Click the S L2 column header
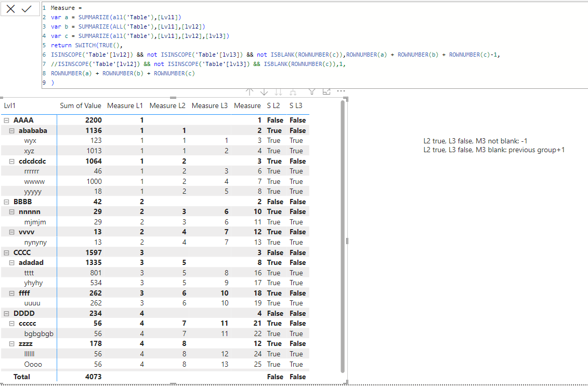588x387 pixels. click(x=273, y=105)
